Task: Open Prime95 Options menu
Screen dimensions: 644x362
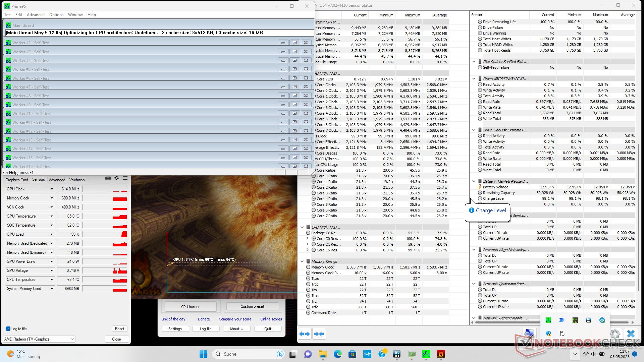Action: [x=56, y=15]
